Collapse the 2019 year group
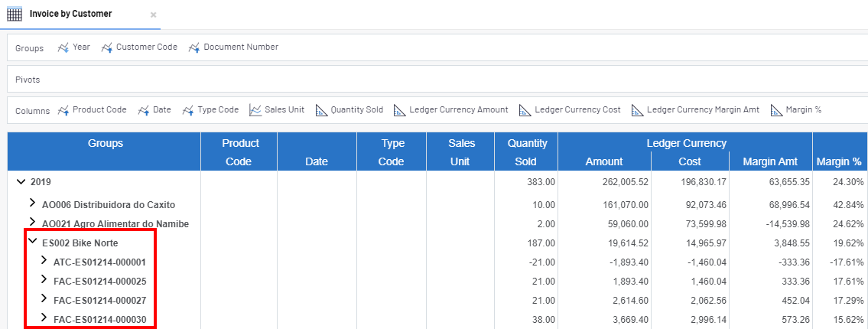 click(20, 182)
